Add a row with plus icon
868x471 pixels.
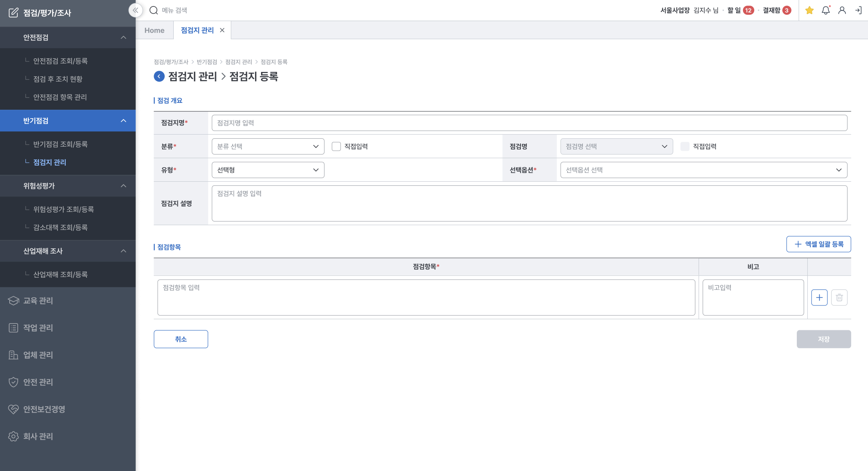(x=819, y=297)
